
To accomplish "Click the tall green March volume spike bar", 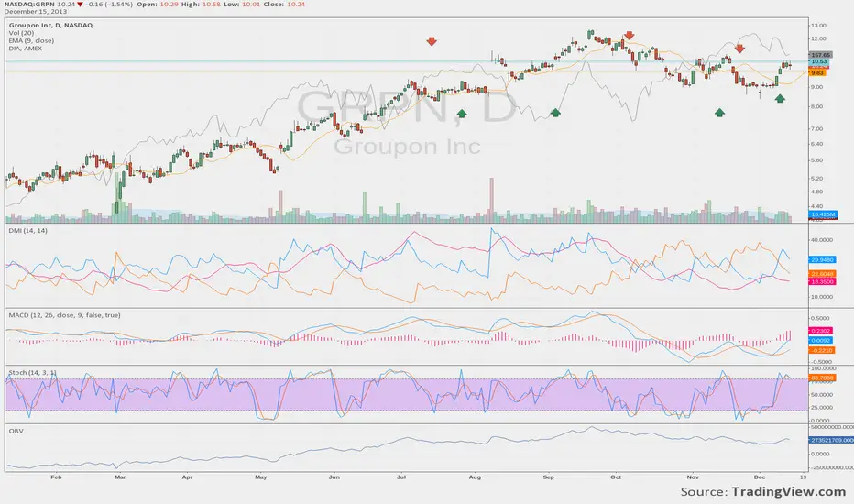I will pyautogui.click(x=118, y=197).
